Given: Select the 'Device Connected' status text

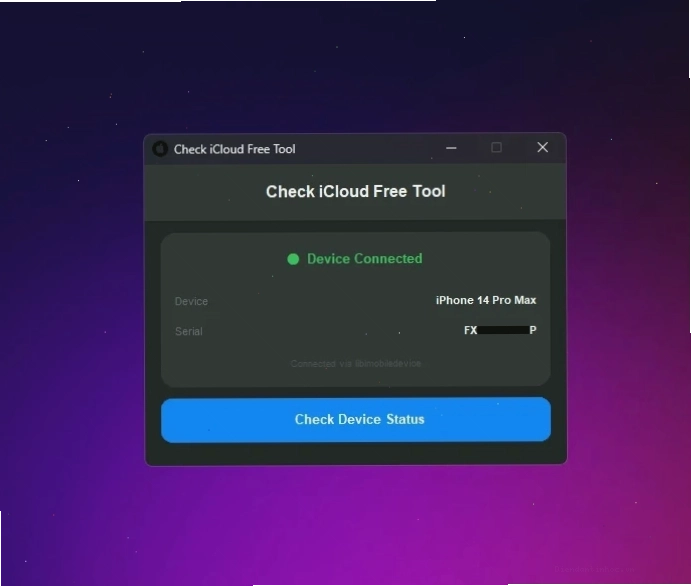Looking at the screenshot, I should 364,259.
